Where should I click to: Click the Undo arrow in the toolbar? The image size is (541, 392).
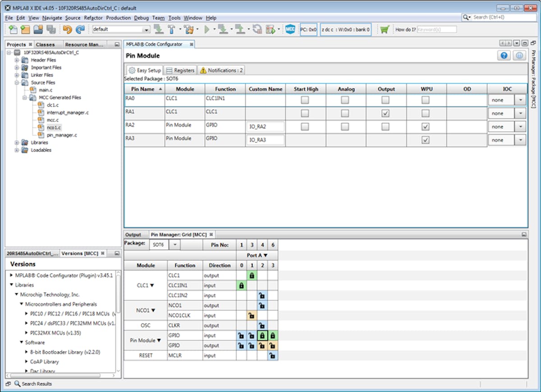click(67, 30)
